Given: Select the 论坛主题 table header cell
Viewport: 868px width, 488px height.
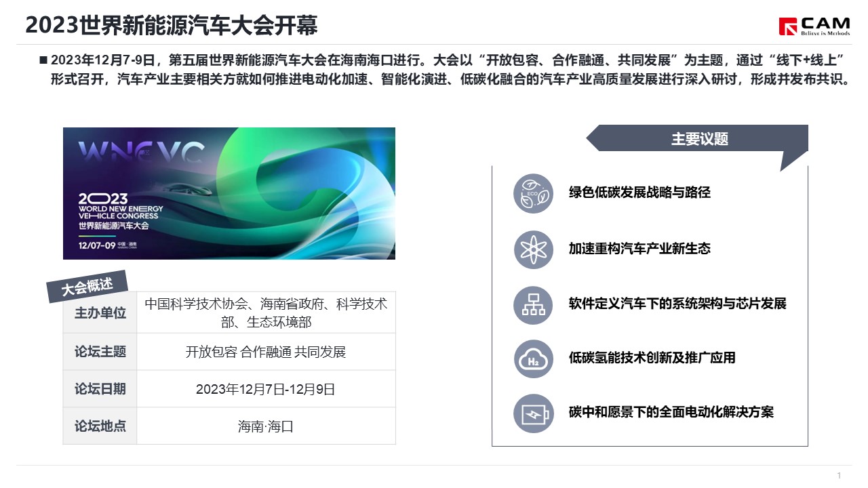Looking at the screenshot, I should [100, 352].
